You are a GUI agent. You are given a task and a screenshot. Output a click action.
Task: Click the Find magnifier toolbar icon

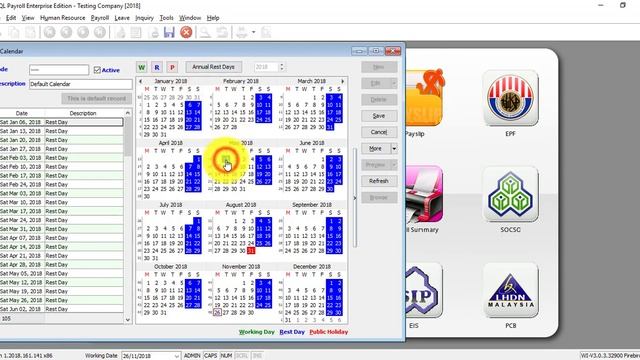[205, 32]
